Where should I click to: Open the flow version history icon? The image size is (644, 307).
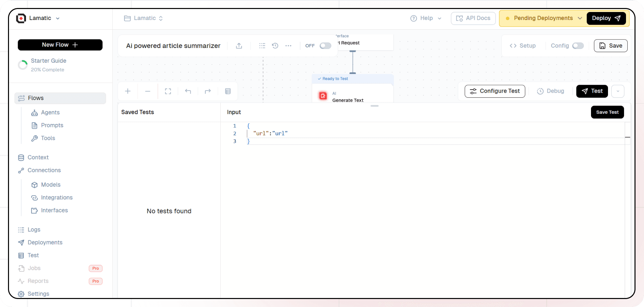click(x=275, y=46)
